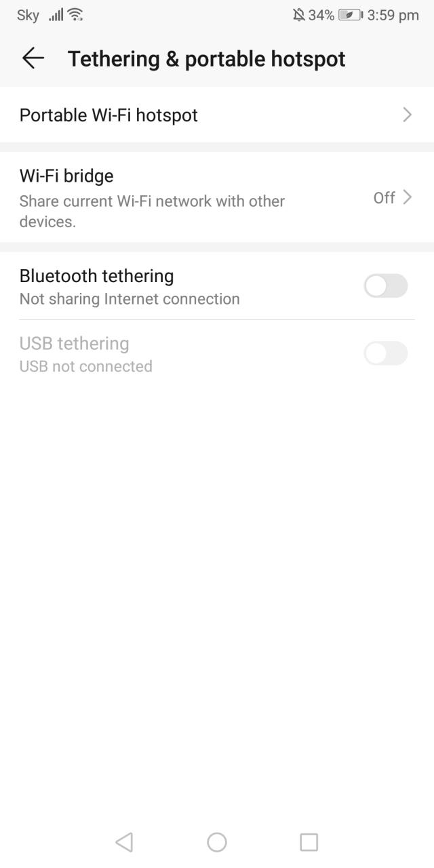Open Portable Wi-Fi hotspot settings
Screen dimensions: 434x868
217,115
